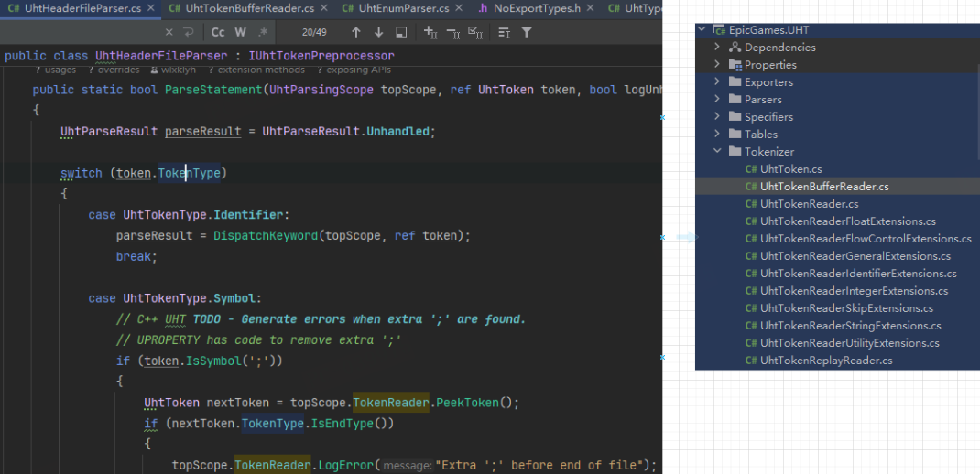Open UhtTokenReaderStringExtensions.cs file

[x=850, y=326]
